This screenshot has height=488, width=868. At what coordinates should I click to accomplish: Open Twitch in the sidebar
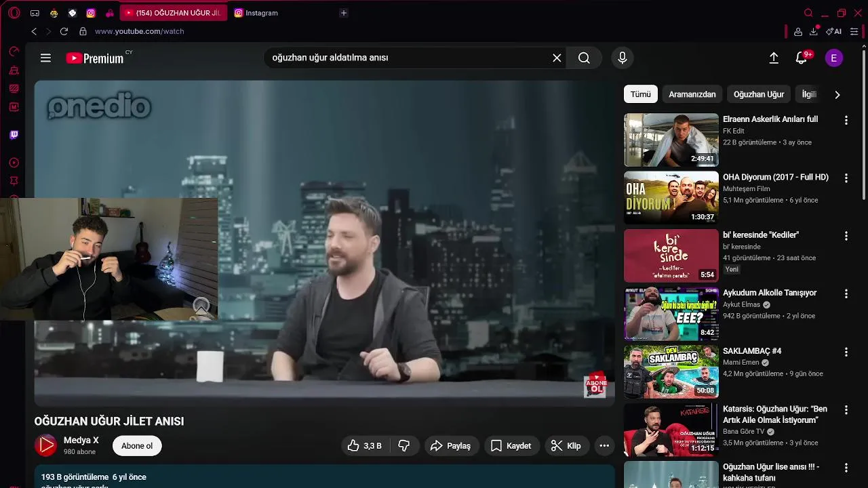click(x=14, y=135)
